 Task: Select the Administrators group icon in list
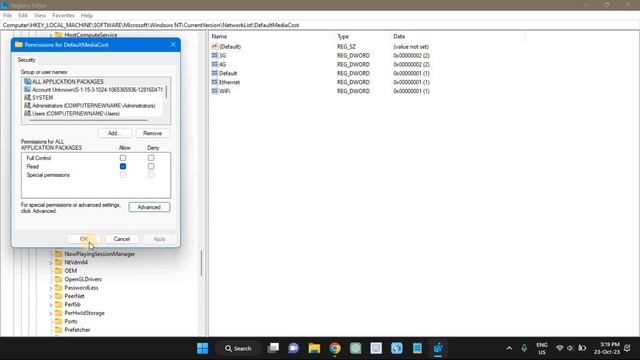click(x=27, y=105)
